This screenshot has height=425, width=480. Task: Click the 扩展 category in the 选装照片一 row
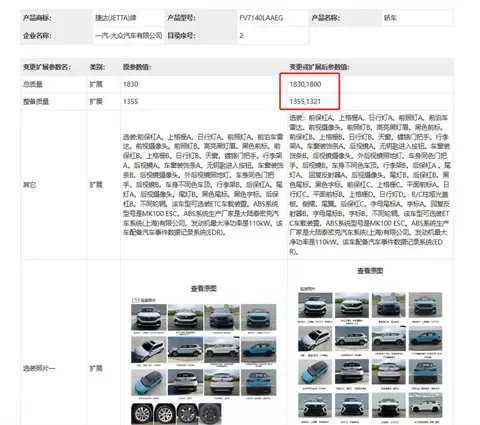coord(96,368)
